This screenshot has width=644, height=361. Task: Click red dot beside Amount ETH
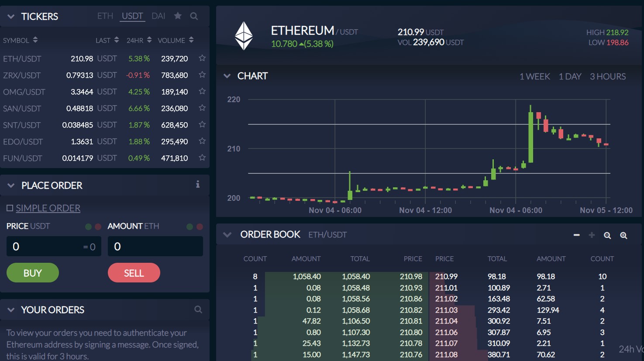pyautogui.click(x=200, y=227)
